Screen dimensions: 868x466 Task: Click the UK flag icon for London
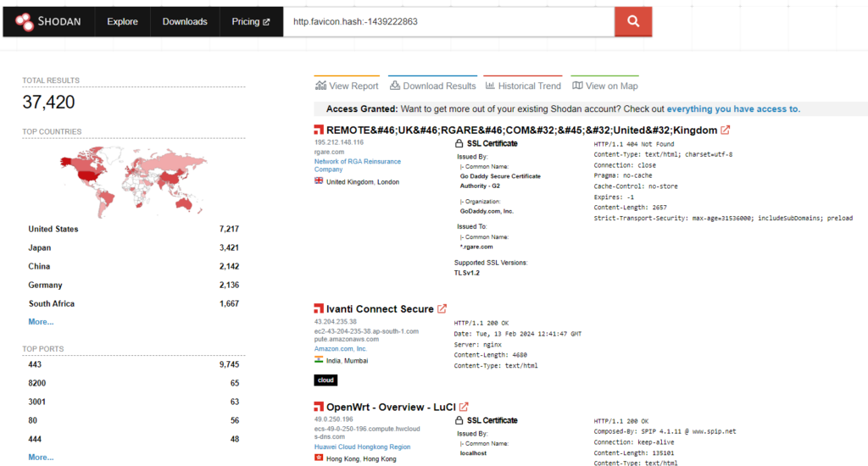pyautogui.click(x=319, y=181)
